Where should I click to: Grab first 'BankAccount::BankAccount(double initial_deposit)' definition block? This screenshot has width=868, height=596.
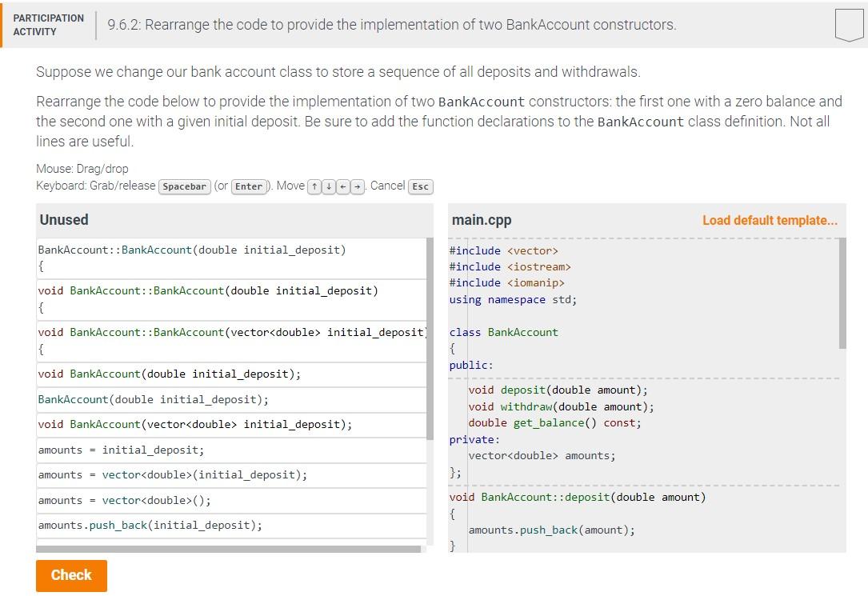[192, 258]
